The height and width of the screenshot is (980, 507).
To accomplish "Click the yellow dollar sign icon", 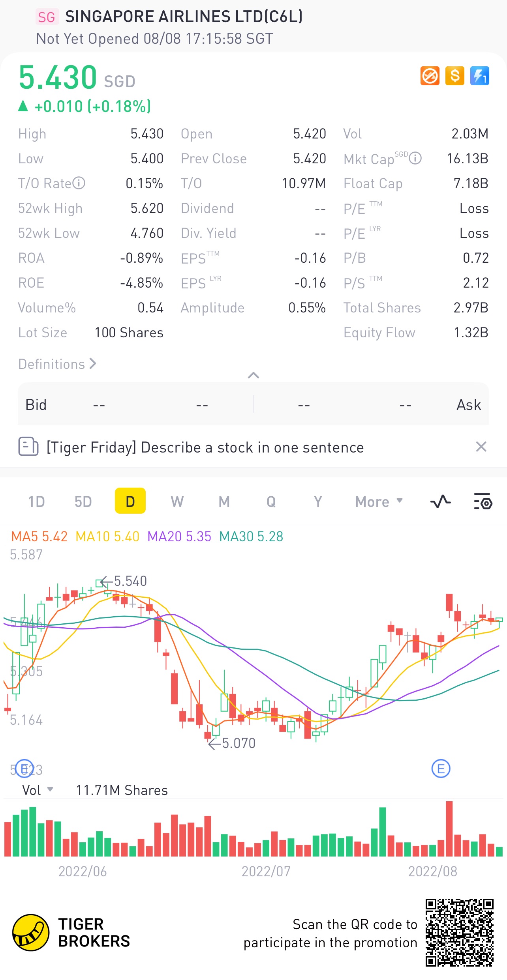I will click(455, 76).
